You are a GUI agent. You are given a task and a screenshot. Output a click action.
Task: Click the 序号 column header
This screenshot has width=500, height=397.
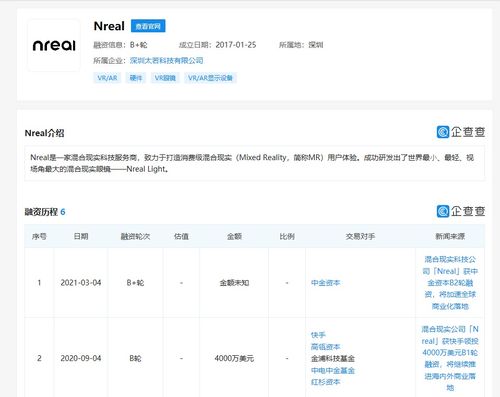(39, 236)
